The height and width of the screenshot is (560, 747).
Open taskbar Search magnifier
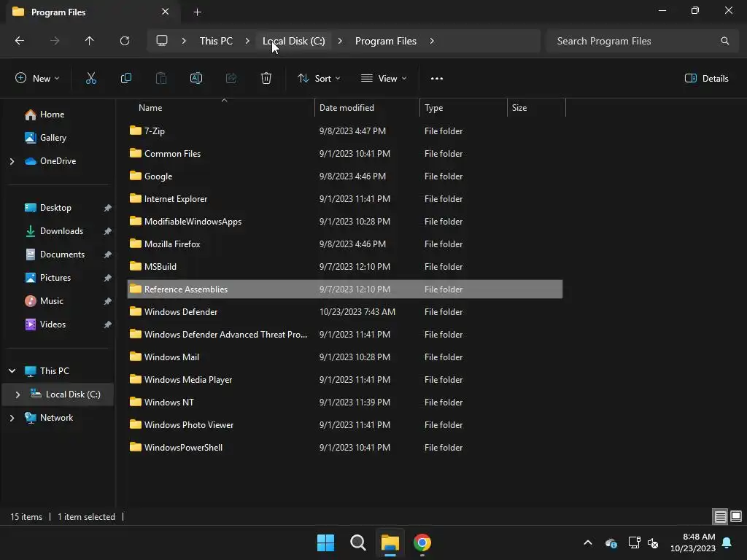(x=357, y=542)
